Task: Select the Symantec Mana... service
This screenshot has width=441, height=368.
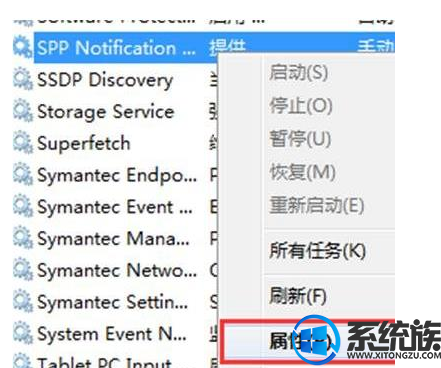Action: pyautogui.click(x=113, y=239)
